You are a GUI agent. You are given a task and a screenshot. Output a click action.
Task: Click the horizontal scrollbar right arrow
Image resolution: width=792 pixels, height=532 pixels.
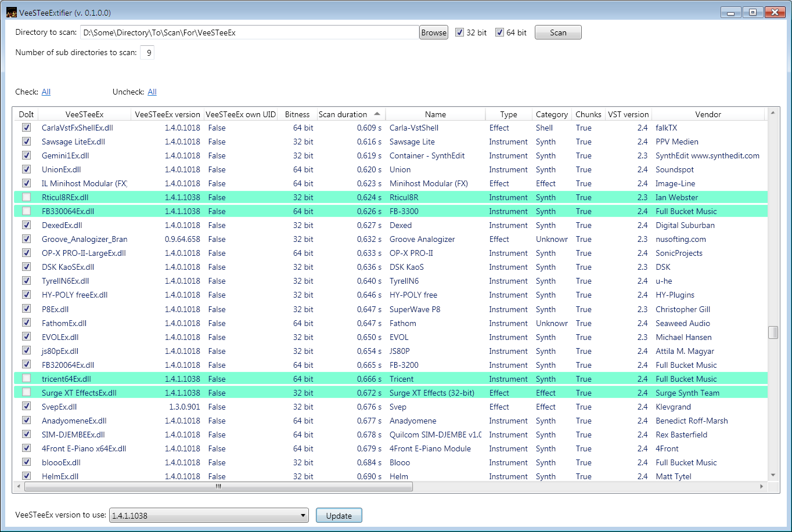(x=762, y=487)
